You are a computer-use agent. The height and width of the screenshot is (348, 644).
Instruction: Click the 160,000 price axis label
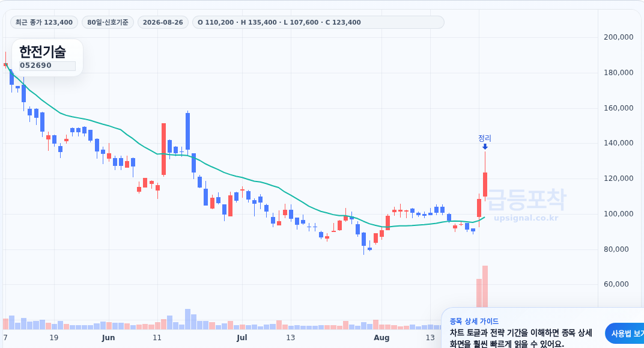[x=618, y=108]
